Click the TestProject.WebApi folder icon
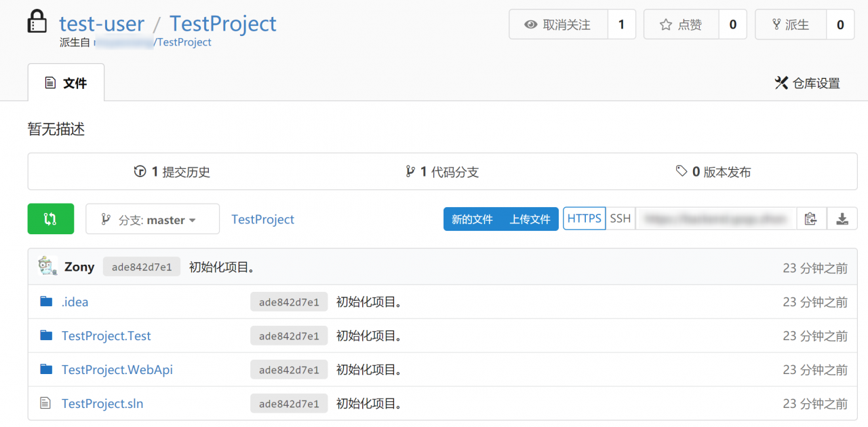Image resolution: width=868 pixels, height=427 pixels. (x=46, y=369)
